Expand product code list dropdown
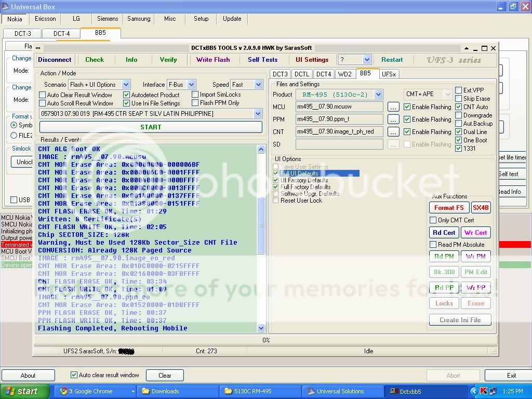 [x=258, y=113]
